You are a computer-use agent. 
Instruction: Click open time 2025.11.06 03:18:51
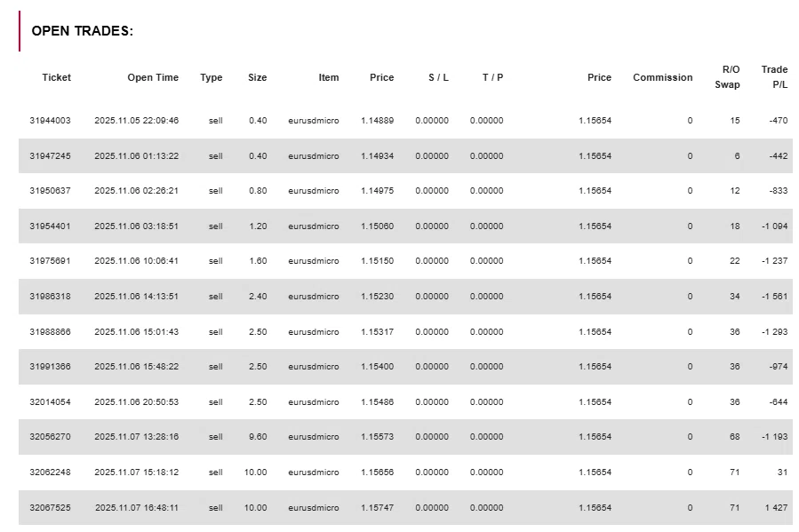(x=137, y=226)
